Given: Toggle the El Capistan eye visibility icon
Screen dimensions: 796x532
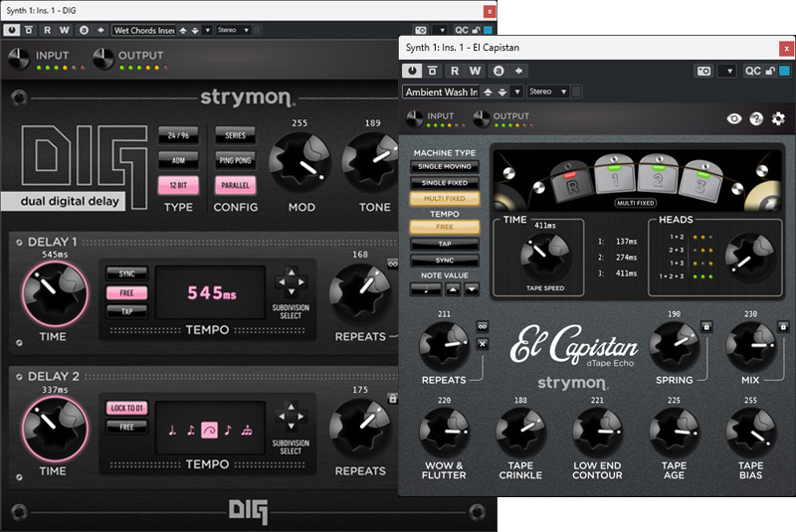Looking at the screenshot, I should (734, 118).
